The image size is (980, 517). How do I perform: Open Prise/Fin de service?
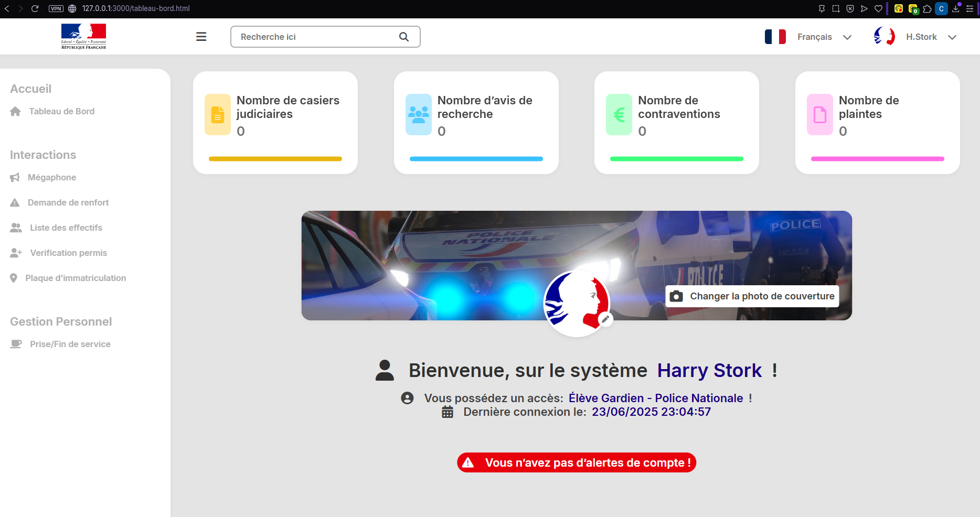coord(70,344)
